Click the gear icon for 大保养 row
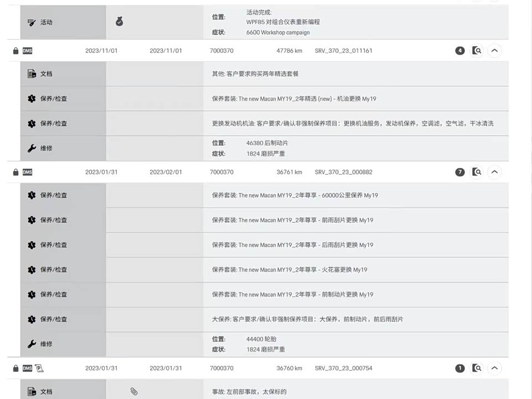The image size is (532, 399). [32, 319]
